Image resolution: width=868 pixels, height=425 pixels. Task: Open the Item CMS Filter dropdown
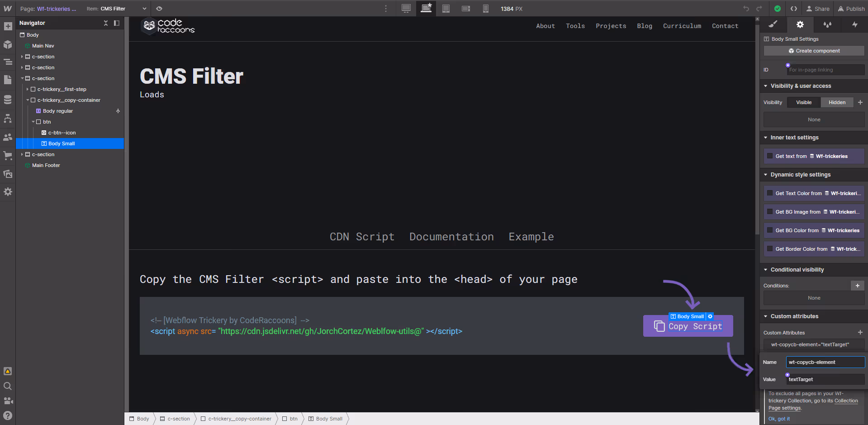[117, 9]
